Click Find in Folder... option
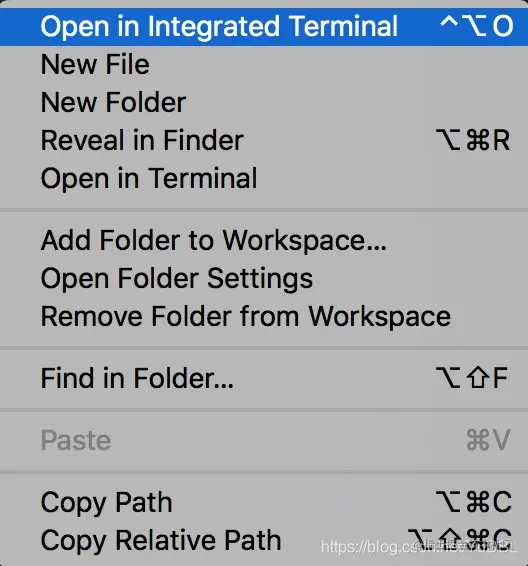This screenshot has height=566, width=528. [264, 378]
